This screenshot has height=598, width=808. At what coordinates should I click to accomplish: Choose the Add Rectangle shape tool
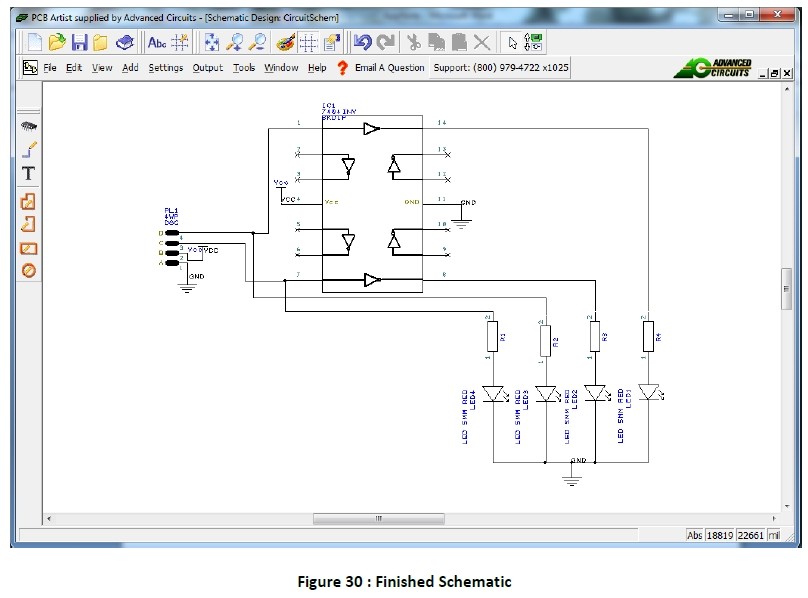pos(29,247)
